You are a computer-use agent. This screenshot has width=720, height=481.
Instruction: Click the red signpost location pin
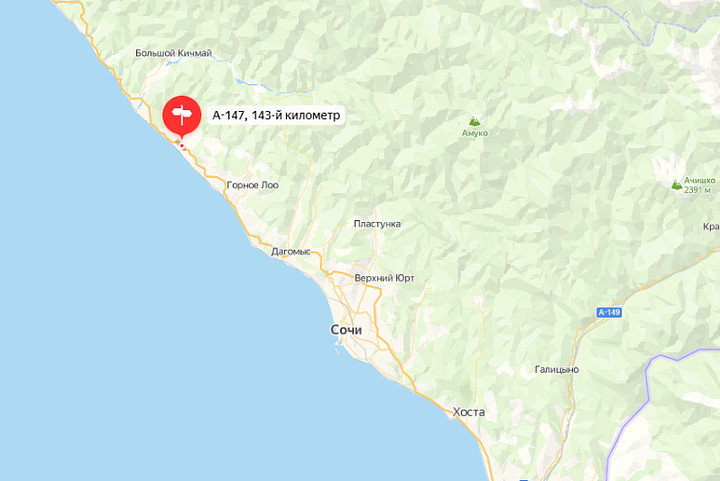click(x=182, y=115)
